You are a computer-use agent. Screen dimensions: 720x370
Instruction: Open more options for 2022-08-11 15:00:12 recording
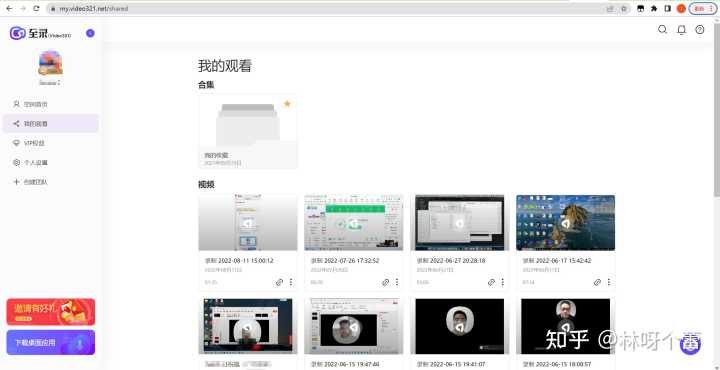click(291, 282)
